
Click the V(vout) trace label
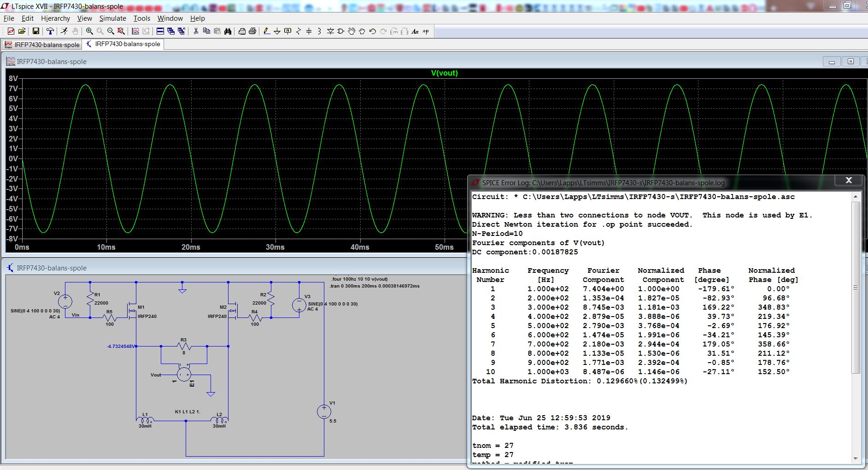444,73
